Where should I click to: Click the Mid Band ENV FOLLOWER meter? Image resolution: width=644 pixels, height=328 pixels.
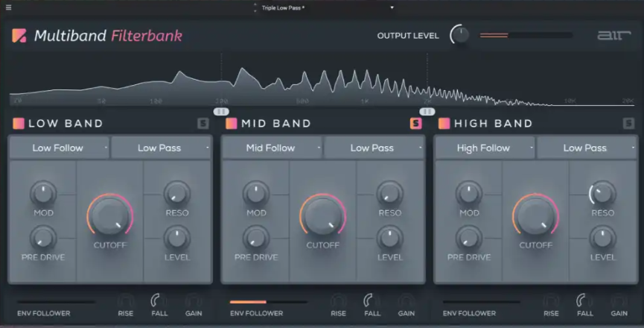tap(269, 302)
